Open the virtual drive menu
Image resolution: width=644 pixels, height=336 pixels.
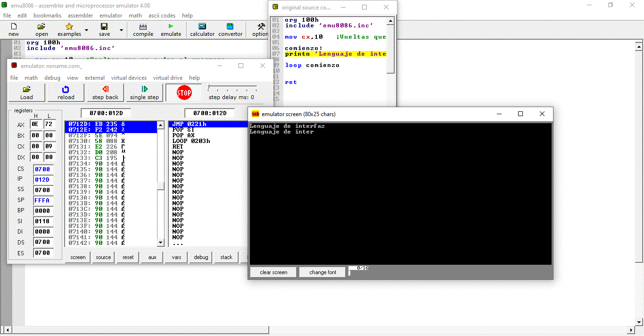click(167, 78)
